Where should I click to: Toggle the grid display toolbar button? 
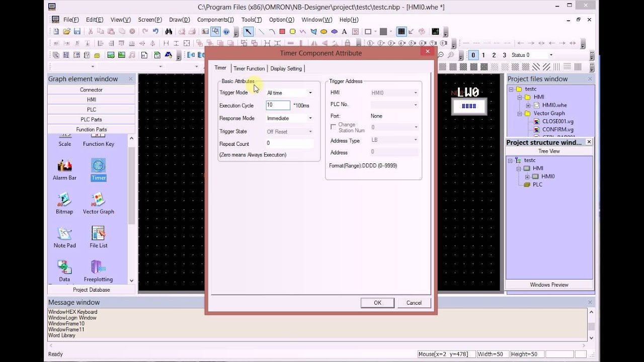pyautogui.click(x=401, y=31)
